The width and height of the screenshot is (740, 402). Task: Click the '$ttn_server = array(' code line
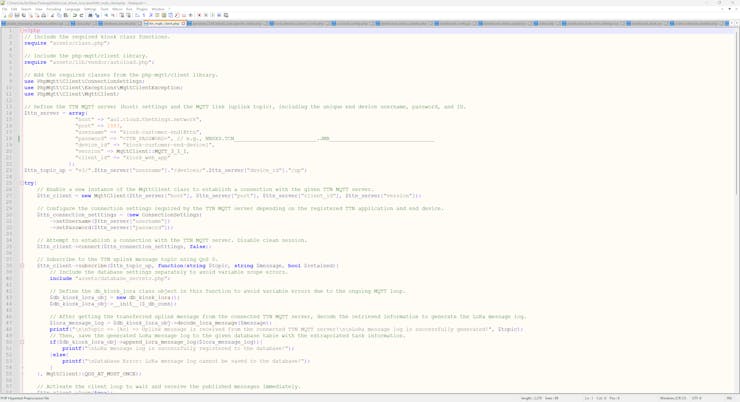pos(56,113)
